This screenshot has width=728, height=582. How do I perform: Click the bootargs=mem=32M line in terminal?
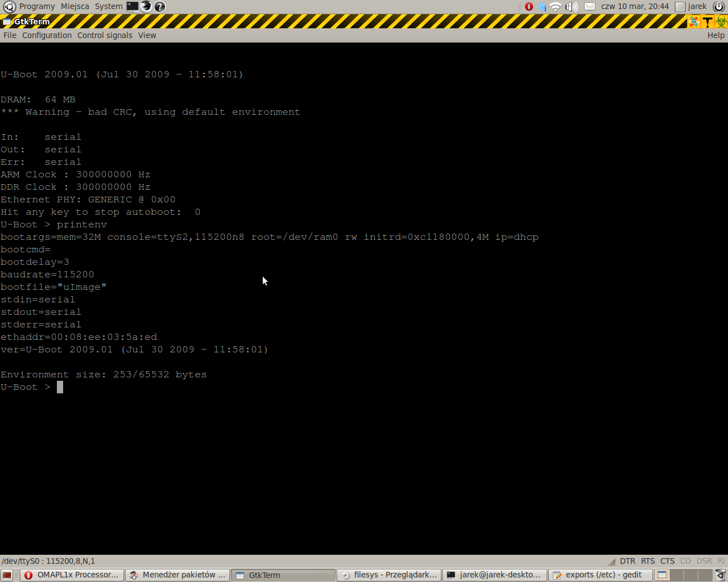click(270, 237)
